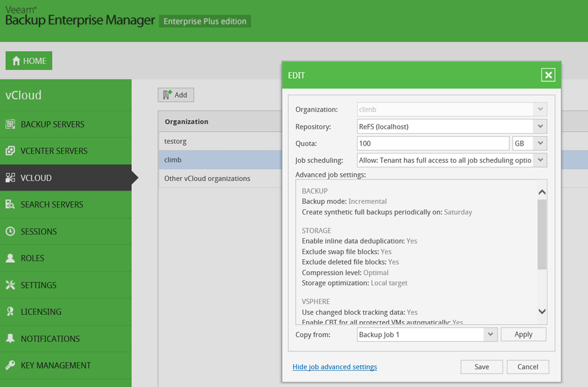
Task: Click the Settings tools icon
Action: tap(10, 285)
